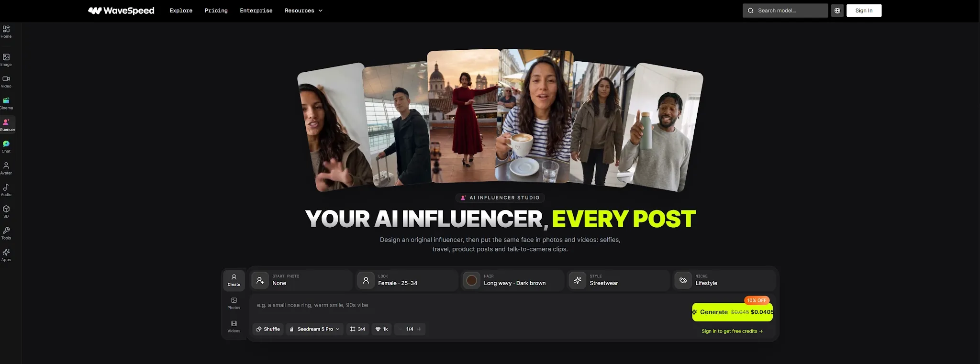Image resolution: width=980 pixels, height=364 pixels.
Task: Open the Look Female 25–34 selector
Action: [407, 280]
